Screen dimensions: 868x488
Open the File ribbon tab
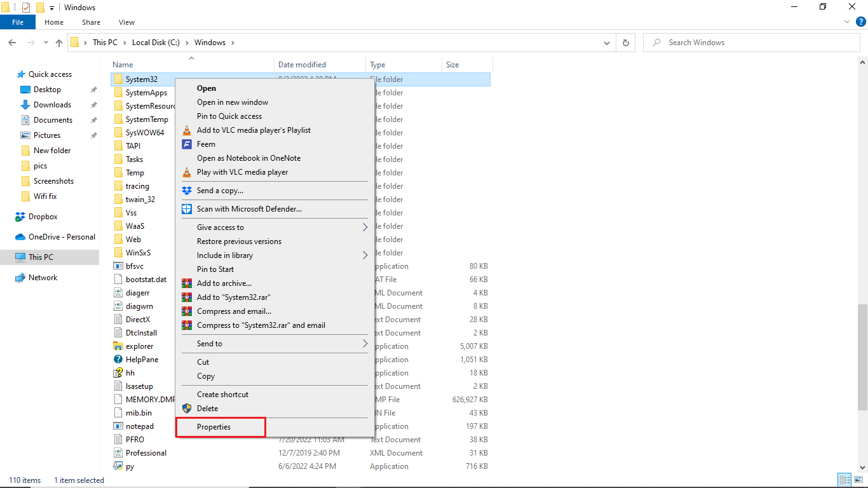pos(18,22)
